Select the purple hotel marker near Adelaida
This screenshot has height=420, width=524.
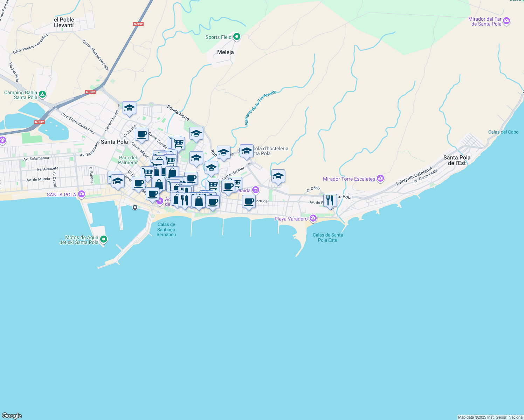pos(256,189)
